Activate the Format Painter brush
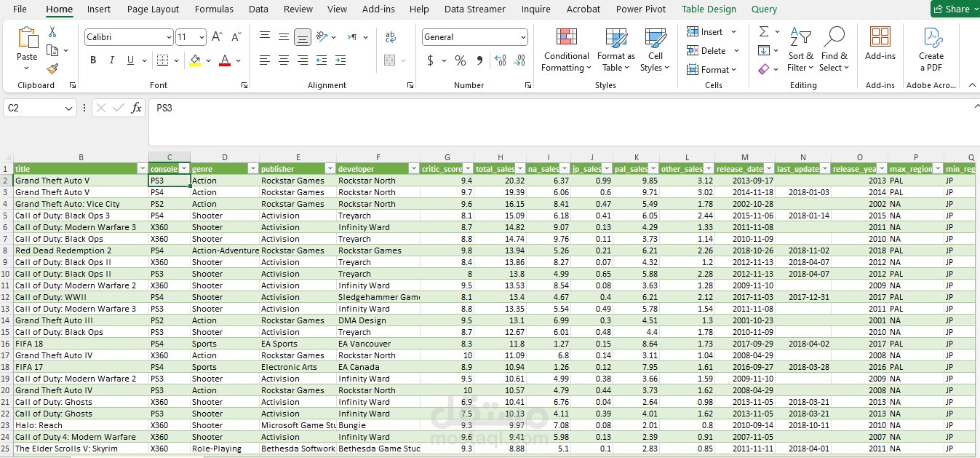Viewport: 980px width, 458px height. [52, 68]
